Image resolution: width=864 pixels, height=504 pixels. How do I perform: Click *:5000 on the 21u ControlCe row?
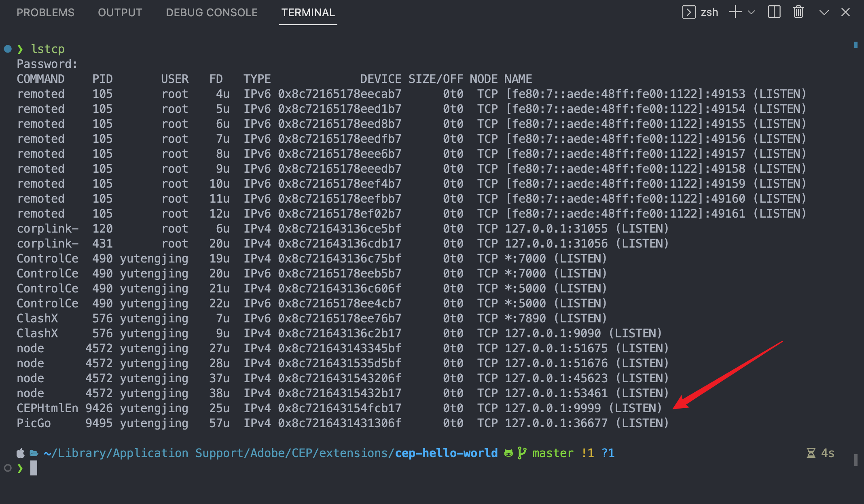[x=525, y=288]
